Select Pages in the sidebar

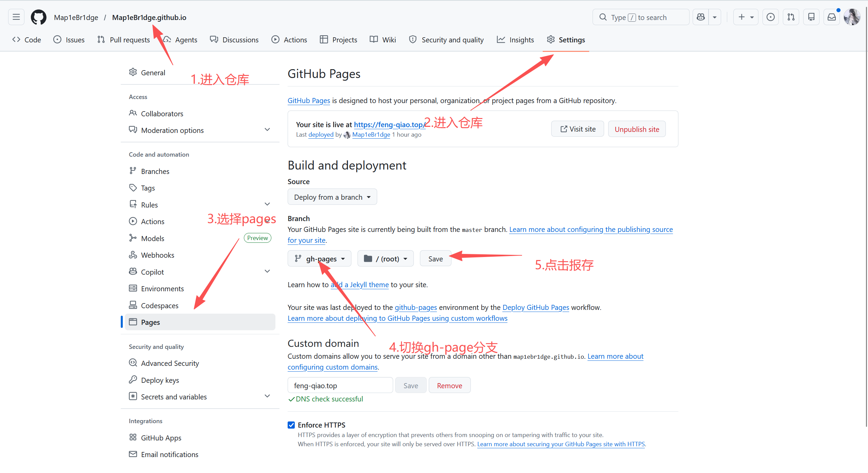[x=200, y=322]
